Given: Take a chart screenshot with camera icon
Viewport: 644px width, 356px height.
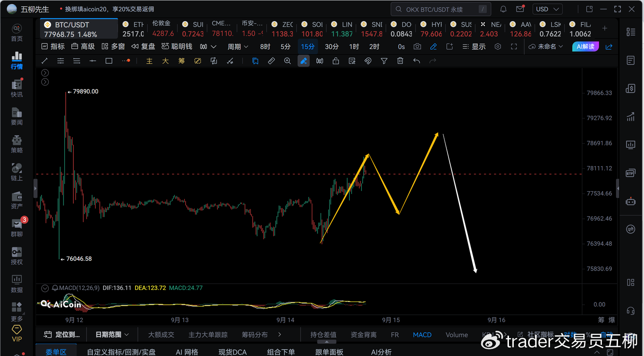Looking at the screenshot, I should click(x=417, y=46).
